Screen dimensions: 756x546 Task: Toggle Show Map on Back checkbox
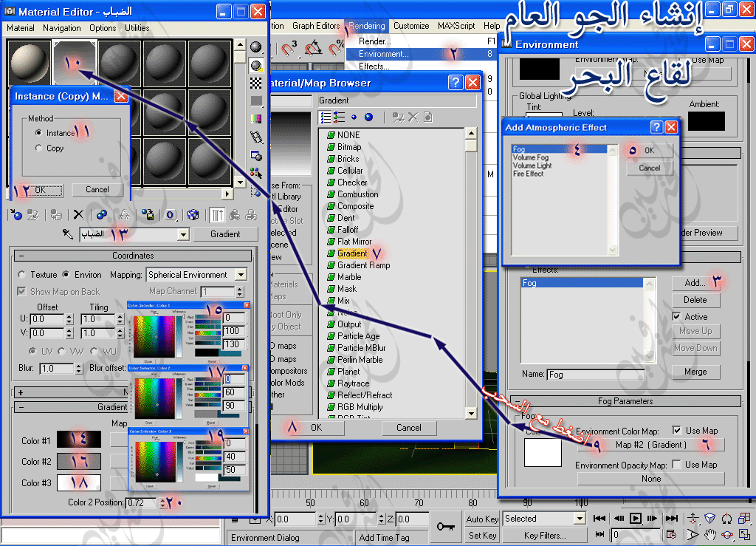coord(21,291)
